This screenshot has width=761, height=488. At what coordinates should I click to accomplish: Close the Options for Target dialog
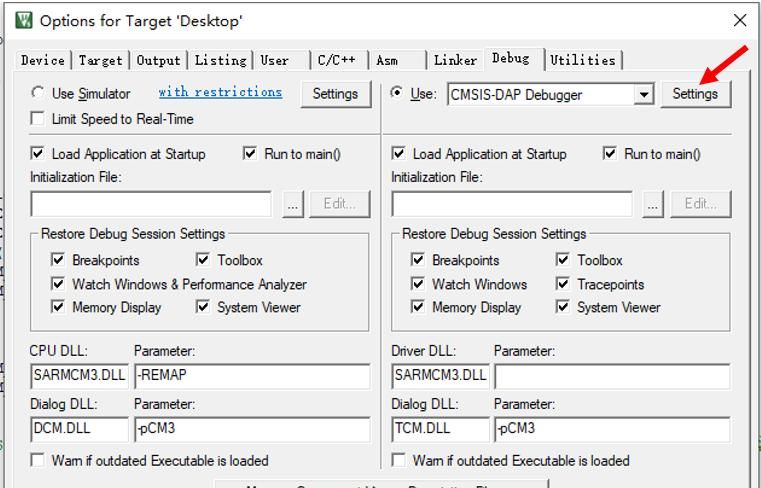point(739,20)
